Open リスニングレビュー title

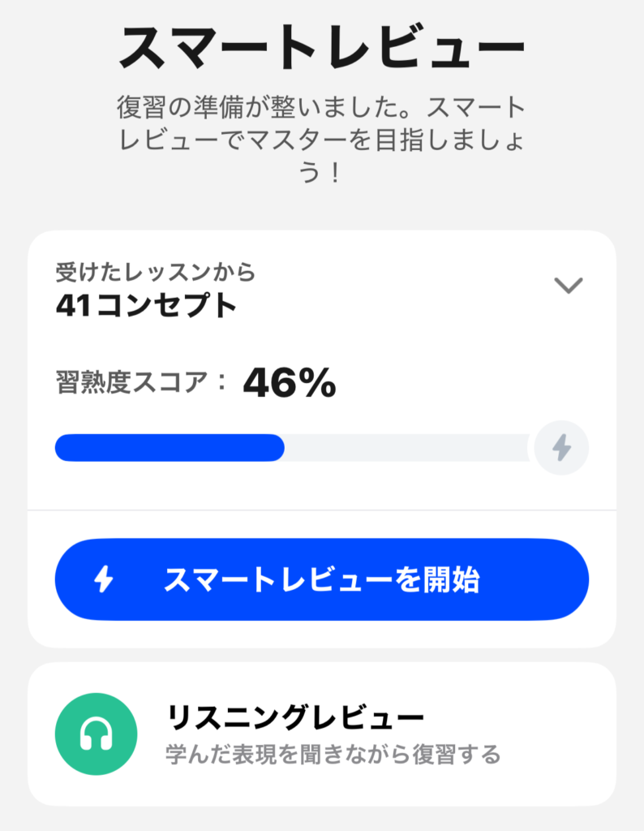(295, 717)
